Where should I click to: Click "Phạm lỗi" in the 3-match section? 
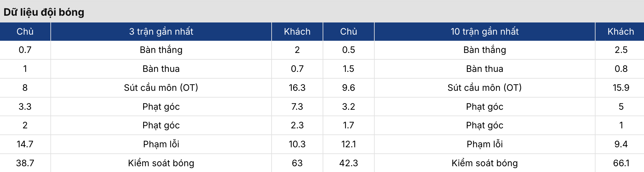(x=161, y=144)
